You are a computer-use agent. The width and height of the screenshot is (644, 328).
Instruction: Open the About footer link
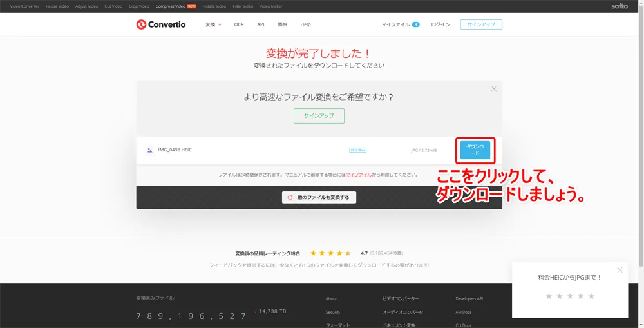click(x=331, y=299)
